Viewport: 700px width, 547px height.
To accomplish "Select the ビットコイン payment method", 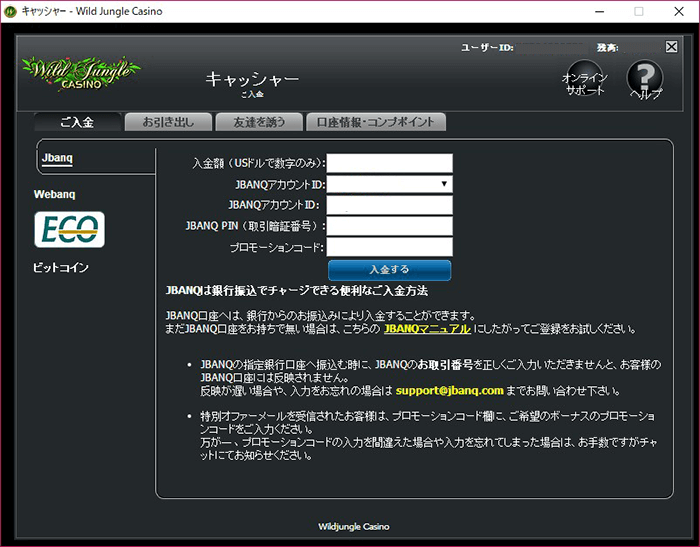I will (61, 267).
